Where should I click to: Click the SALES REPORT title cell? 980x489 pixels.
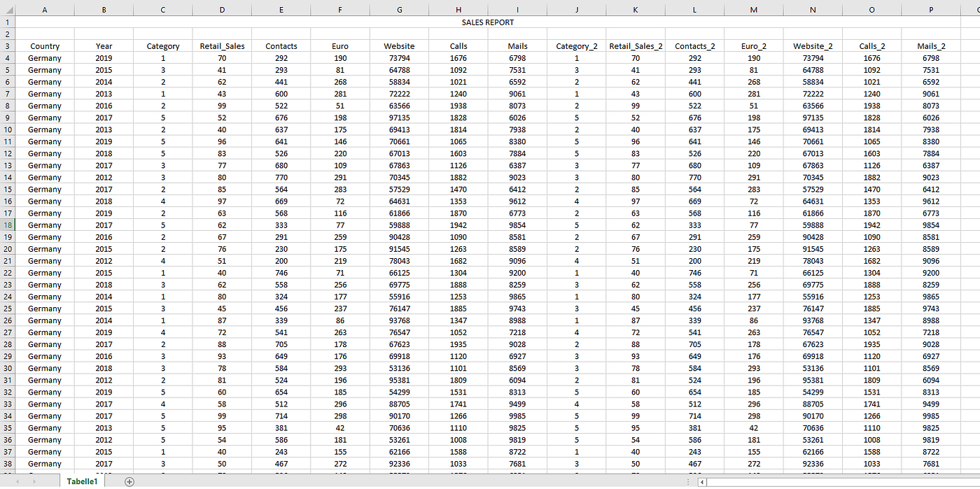tap(488, 22)
